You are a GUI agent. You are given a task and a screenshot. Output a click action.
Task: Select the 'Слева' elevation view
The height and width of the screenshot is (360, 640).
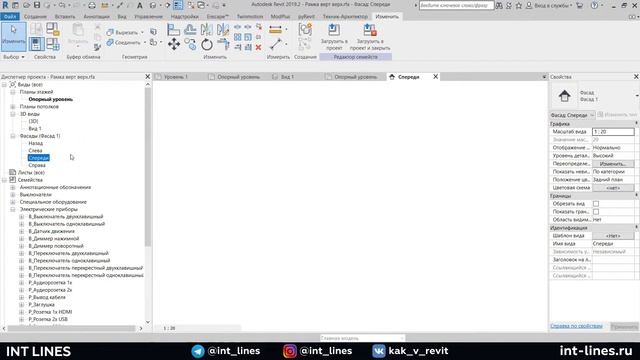[35, 151]
